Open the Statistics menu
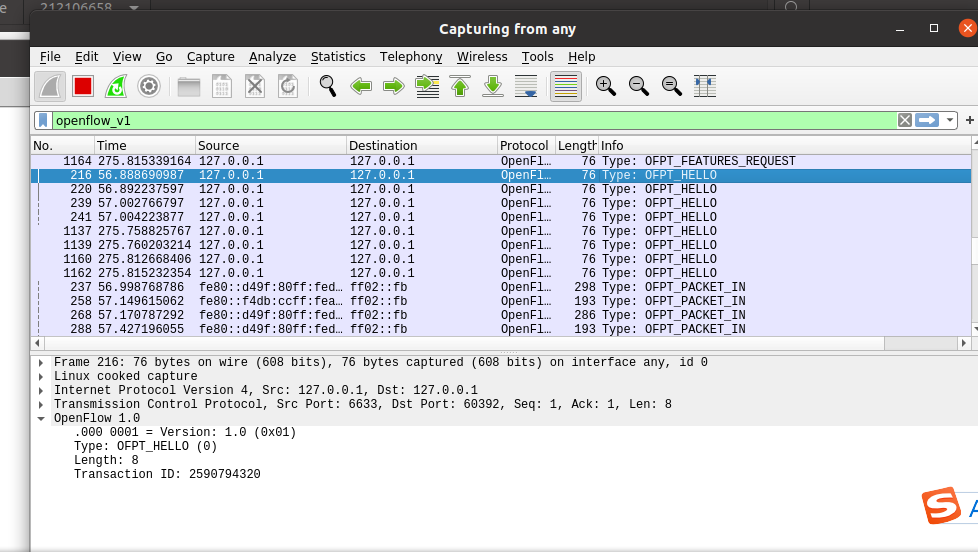 338,57
